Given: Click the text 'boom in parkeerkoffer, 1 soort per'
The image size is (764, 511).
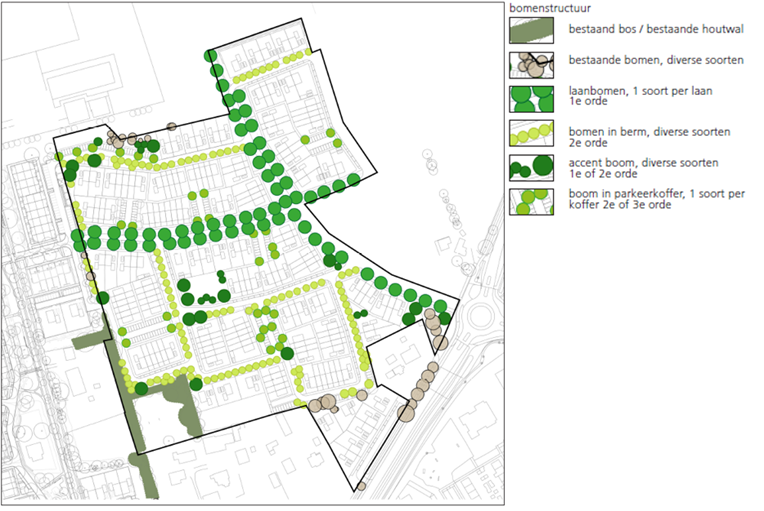Looking at the screenshot, I should point(656,193).
